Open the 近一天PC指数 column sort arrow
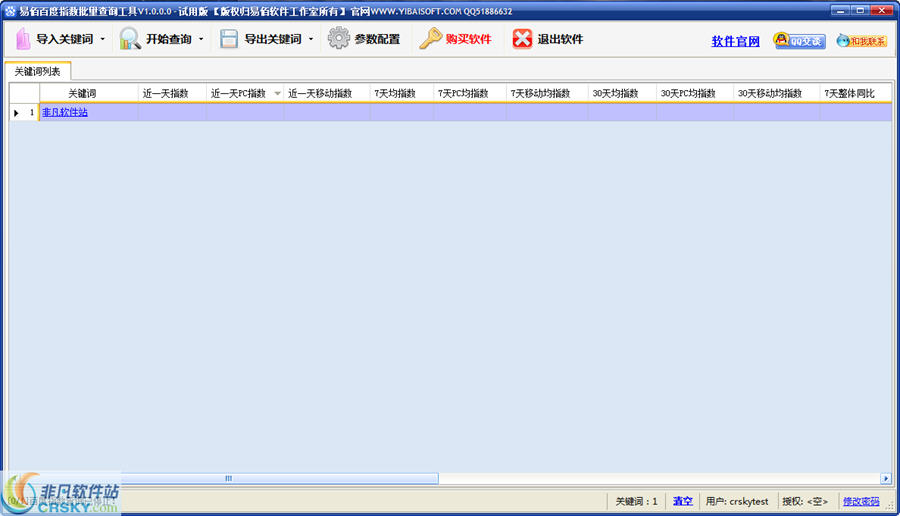 click(277, 94)
